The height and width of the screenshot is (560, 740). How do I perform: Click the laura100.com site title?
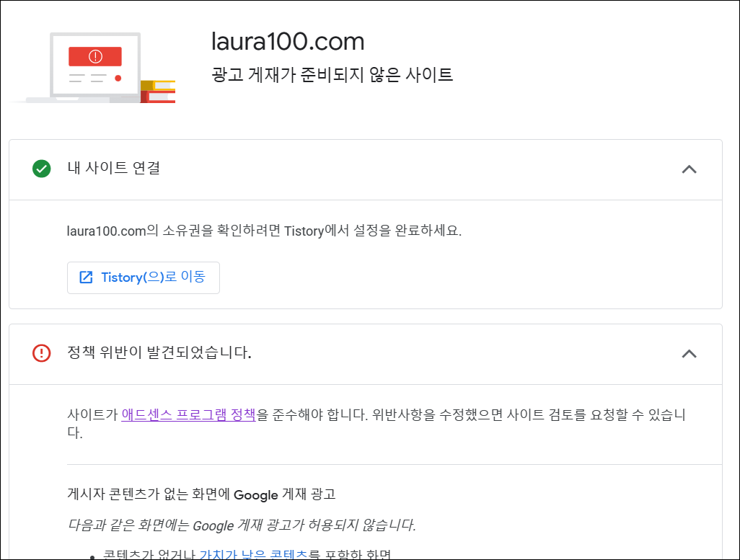click(288, 42)
